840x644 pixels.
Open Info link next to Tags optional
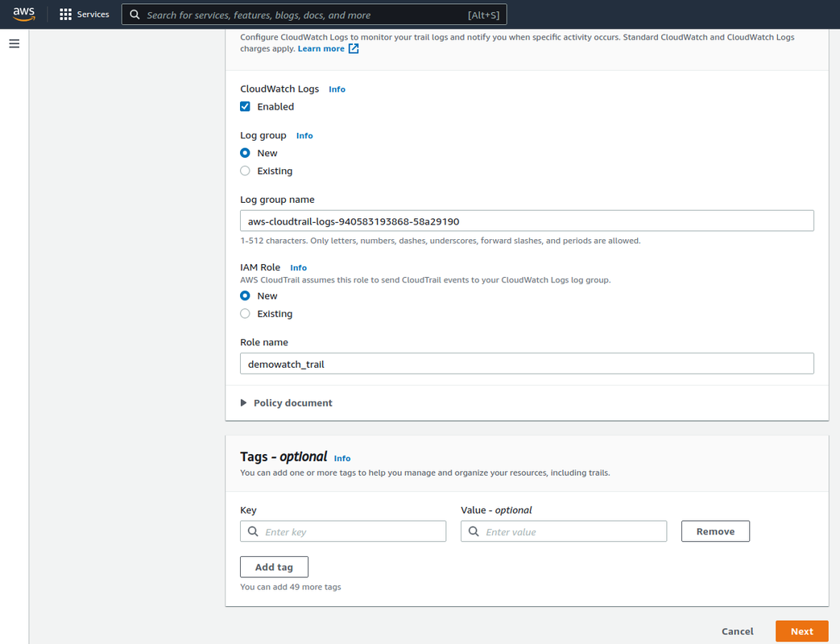(x=342, y=458)
